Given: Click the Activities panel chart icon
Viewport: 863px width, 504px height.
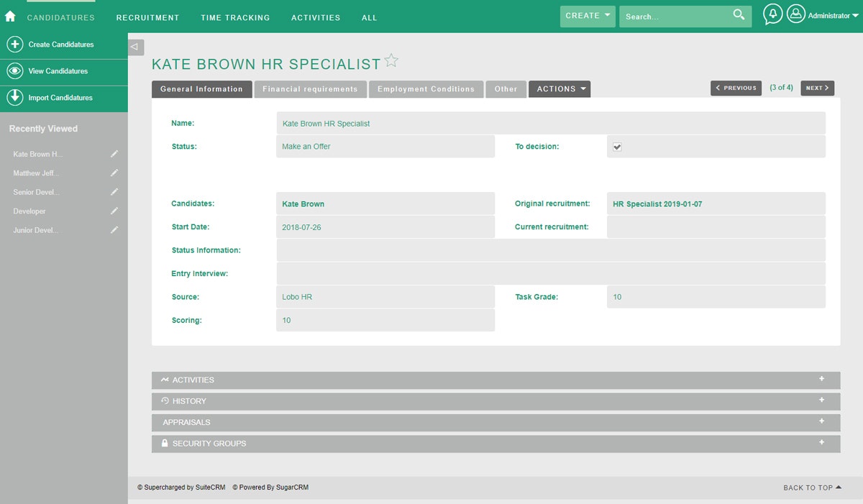Looking at the screenshot, I should pyautogui.click(x=165, y=380).
